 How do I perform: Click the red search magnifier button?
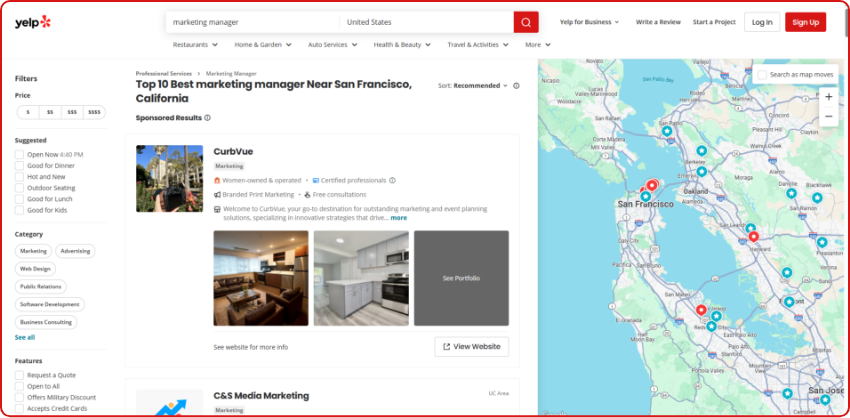click(526, 22)
